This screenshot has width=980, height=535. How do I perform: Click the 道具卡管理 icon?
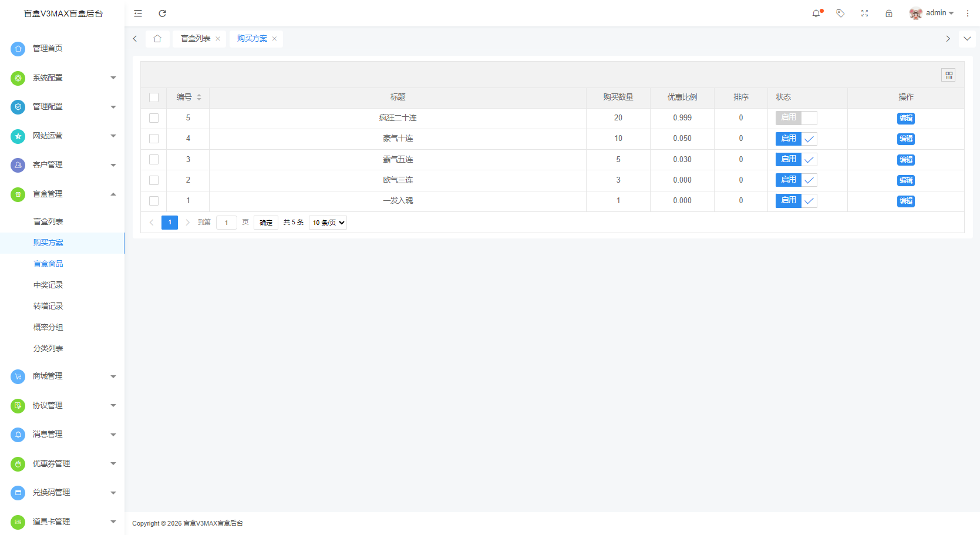tap(18, 522)
